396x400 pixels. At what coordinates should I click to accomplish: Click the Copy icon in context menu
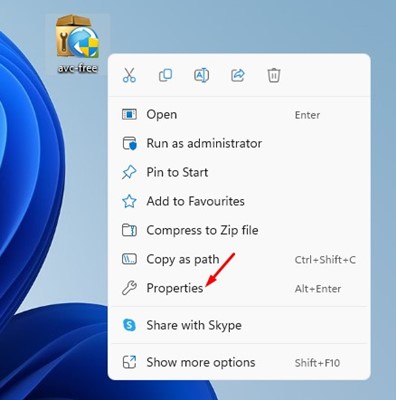(x=165, y=75)
